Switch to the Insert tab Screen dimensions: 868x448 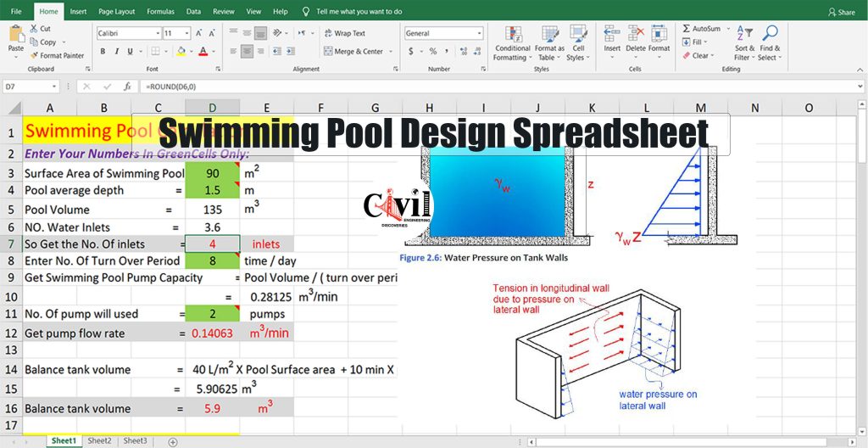click(x=78, y=11)
